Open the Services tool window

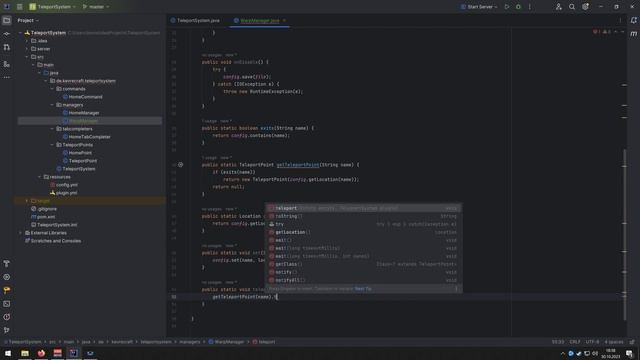tap(7, 277)
